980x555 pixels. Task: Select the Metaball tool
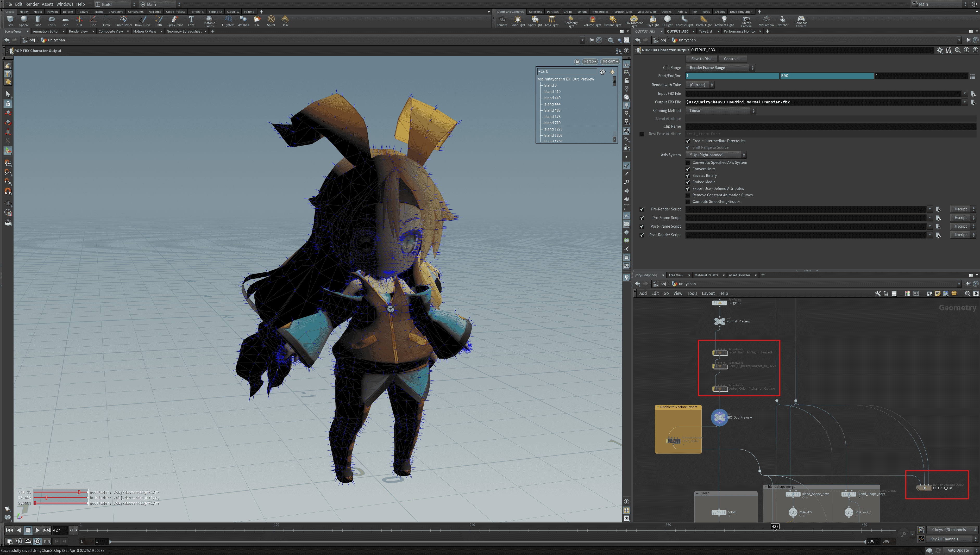243,21
